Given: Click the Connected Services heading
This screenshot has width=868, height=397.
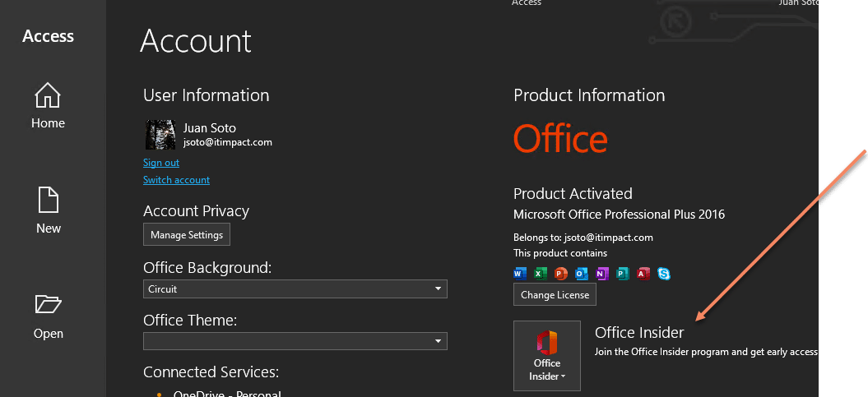Looking at the screenshot, I should click(x=211, y=372).
